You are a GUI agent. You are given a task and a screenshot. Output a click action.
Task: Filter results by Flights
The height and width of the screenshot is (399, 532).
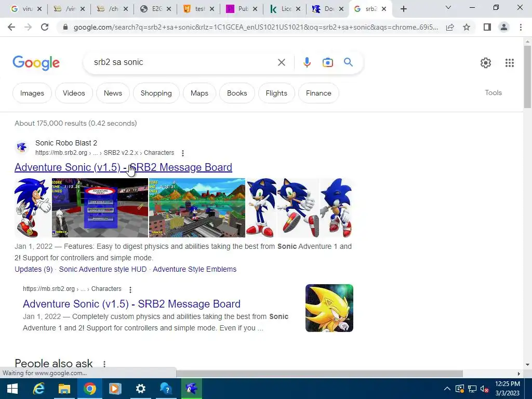pyautogui.click(x=276, y=93)
